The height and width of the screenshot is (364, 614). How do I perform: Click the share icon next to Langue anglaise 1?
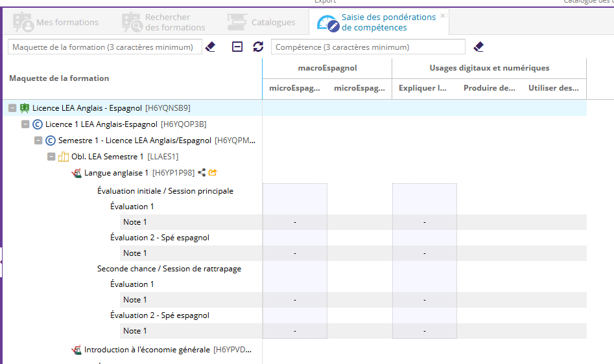tap(202, 173)
